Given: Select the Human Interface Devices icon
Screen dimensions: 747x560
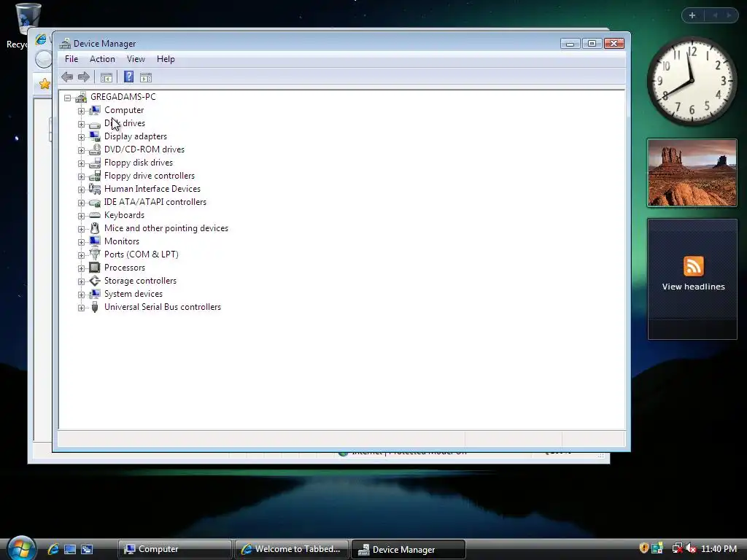Looking at the screenshot, I should (x=95, y=189).
